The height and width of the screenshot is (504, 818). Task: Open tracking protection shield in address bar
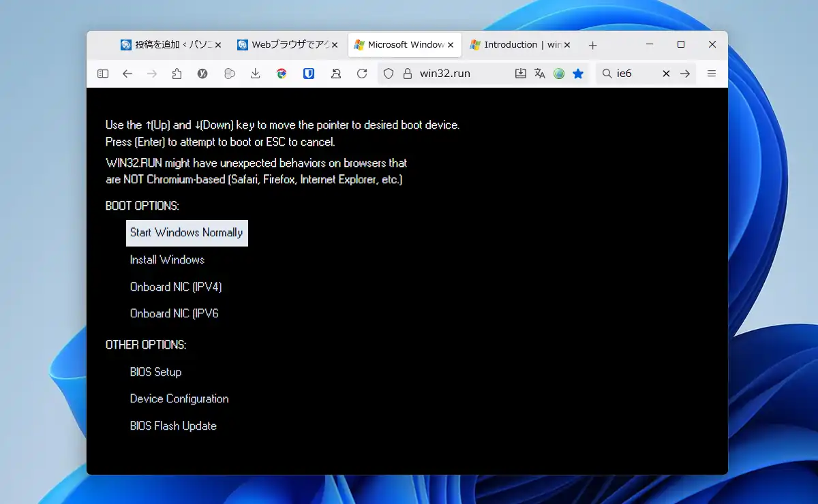tap(389, 74)
